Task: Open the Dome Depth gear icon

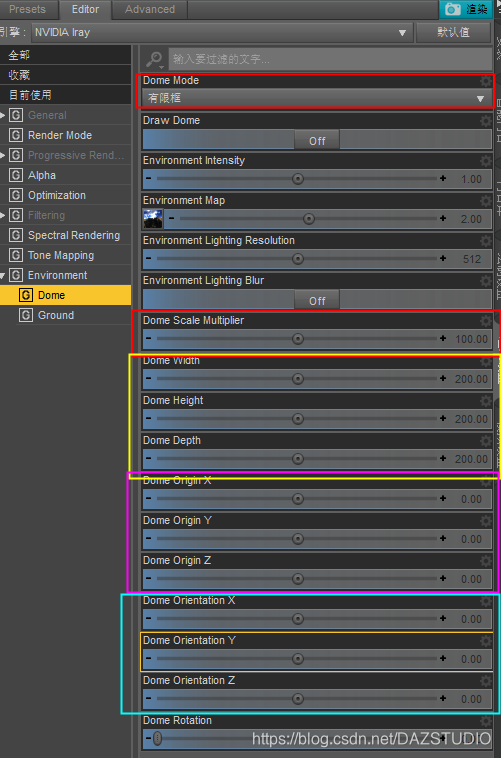Action: (486, 441)
